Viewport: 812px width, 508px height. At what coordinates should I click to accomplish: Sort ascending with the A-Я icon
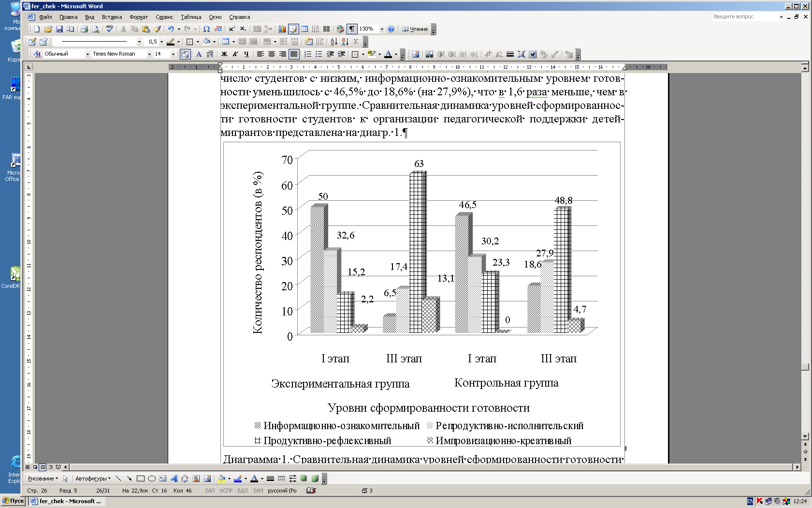tap(333, 42)
